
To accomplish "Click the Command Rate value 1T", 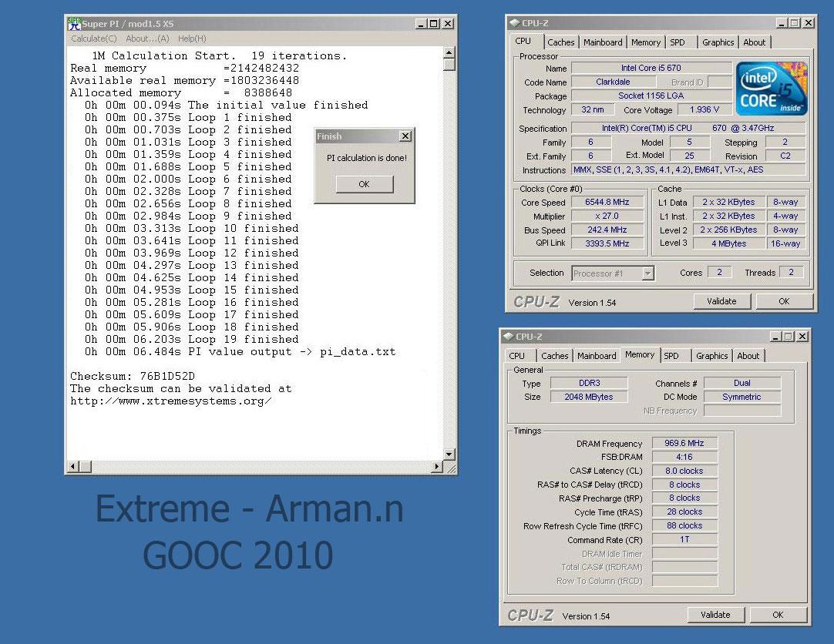I will [684, 539].
